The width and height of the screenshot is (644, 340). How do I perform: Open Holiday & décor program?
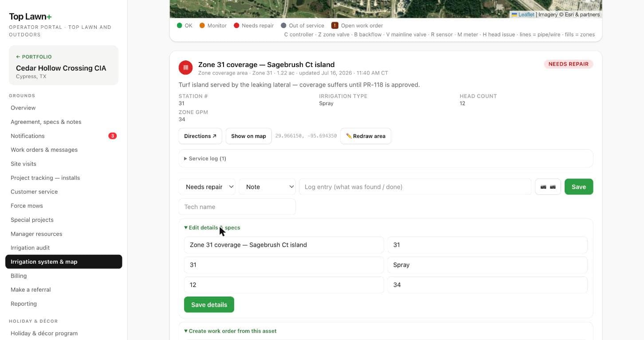tap(64, 333)
